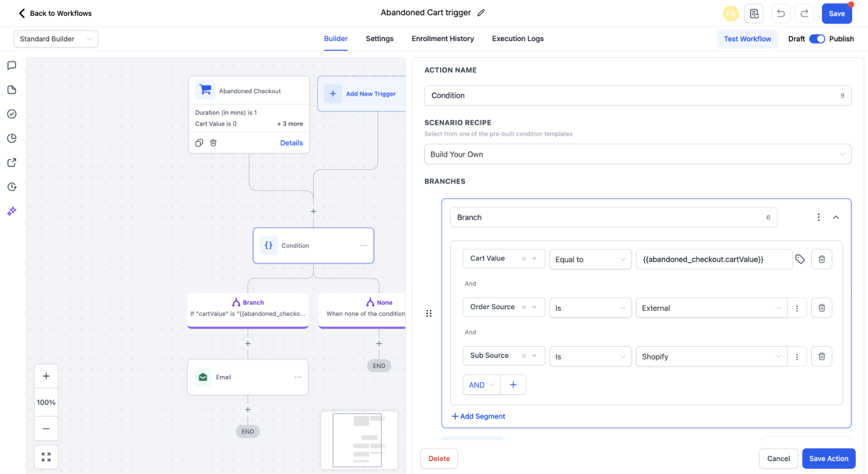Open the Sub Source field dropdown
Viewport: 868px width, 474px height.
pyautogui.click(x=504, y=356)
